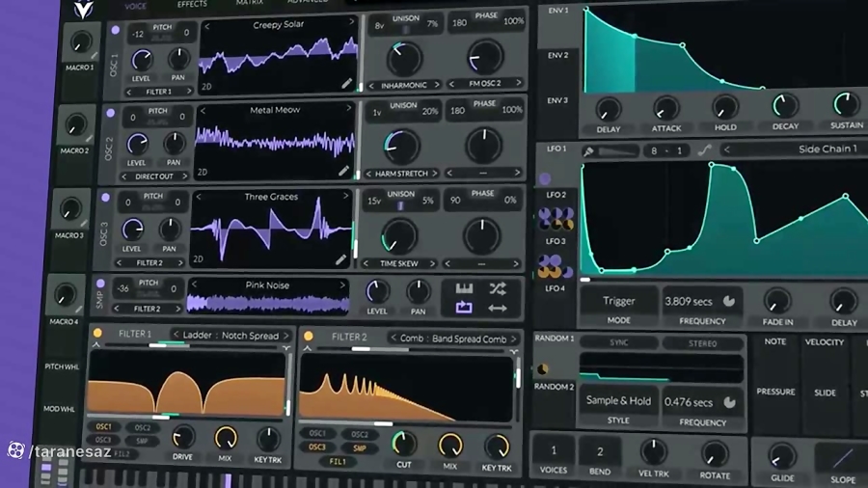Select the LFO 1 paint brush tool
Viewport: 868px width, 488px height.
coord(588,151)
